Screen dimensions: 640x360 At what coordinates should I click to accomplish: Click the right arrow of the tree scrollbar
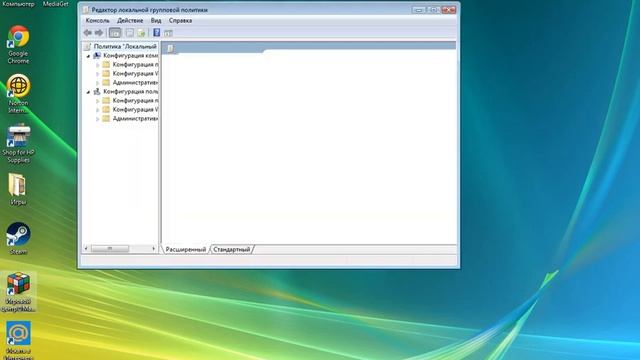click(x=153, y=248)
